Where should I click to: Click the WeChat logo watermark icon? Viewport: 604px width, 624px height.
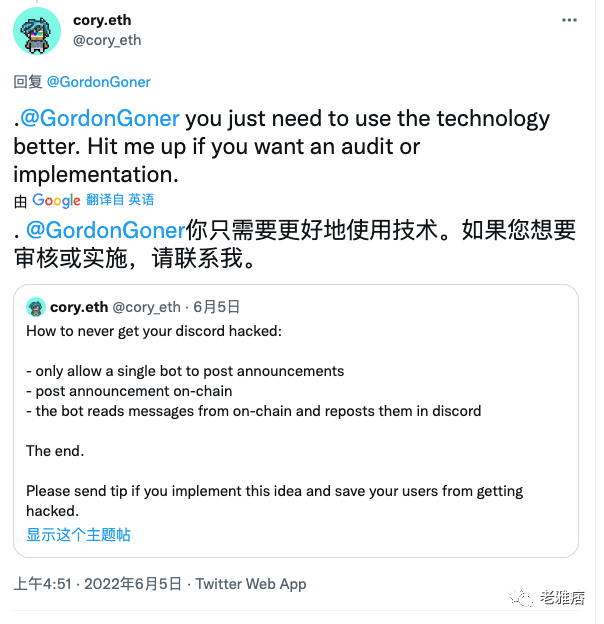(x=521, y=597)
